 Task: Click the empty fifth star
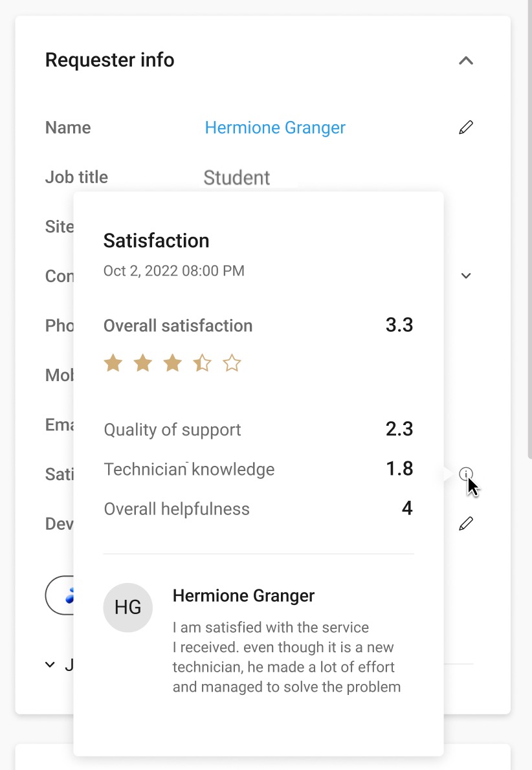232,364
